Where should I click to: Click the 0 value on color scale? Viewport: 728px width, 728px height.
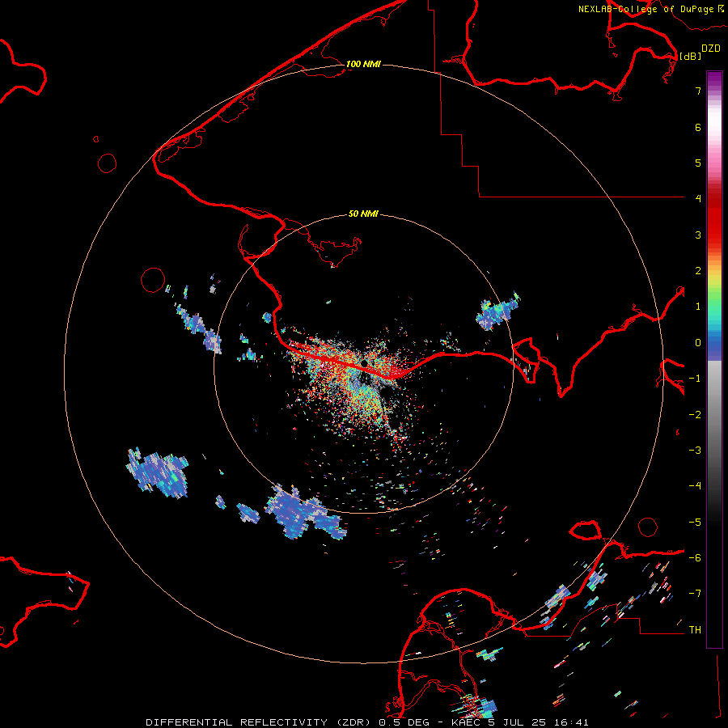[698, 343]
